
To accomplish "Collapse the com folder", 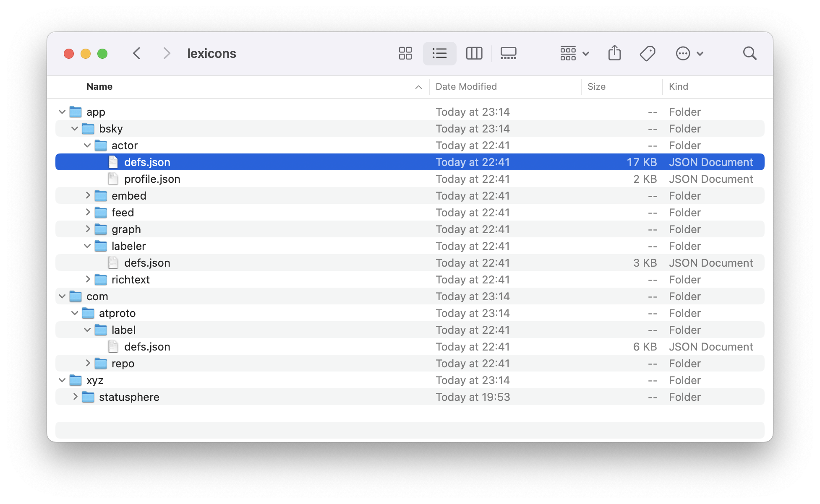I will (x=62, y=296).
